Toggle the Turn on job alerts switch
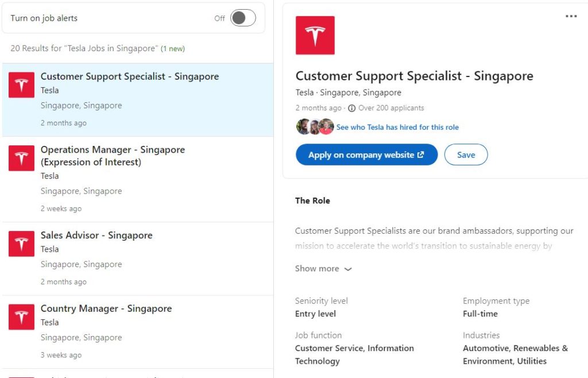588x378 pixels. pos(243,18)
